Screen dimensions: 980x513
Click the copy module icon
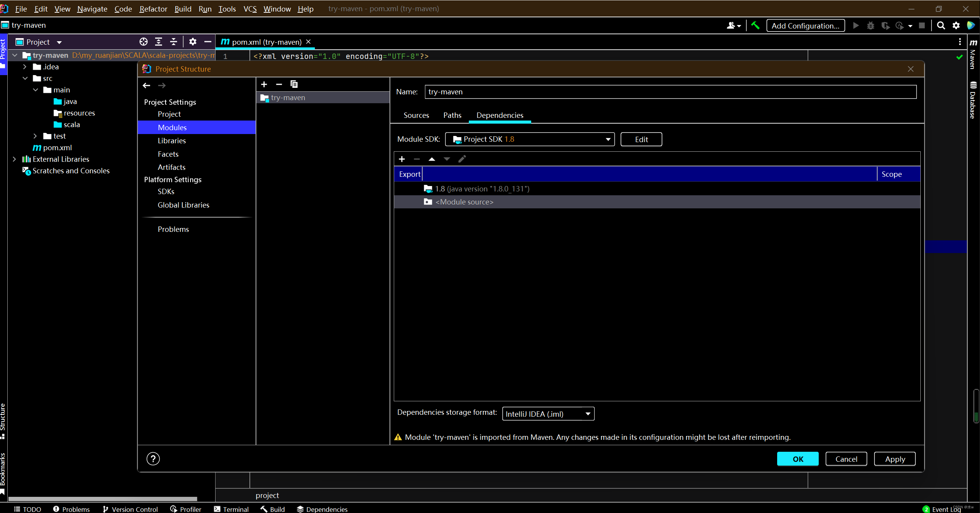pyautogui.click(x=294, y=84)
